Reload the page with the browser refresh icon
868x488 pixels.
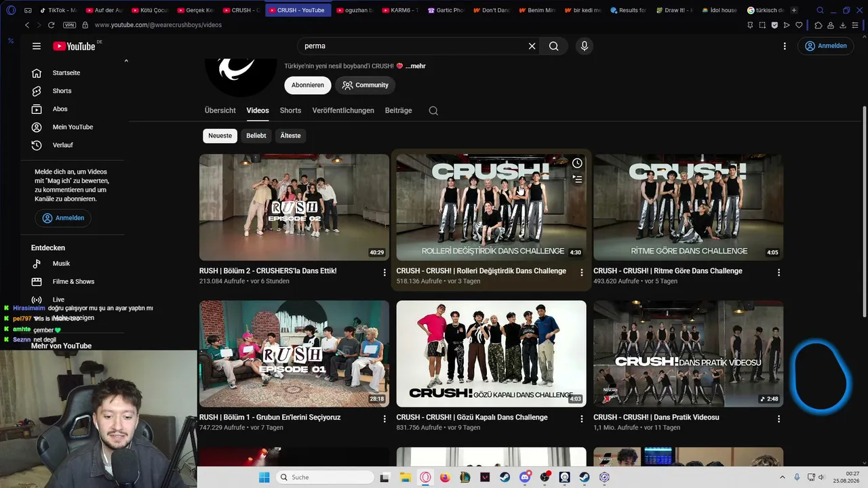(x=51, y=25)
